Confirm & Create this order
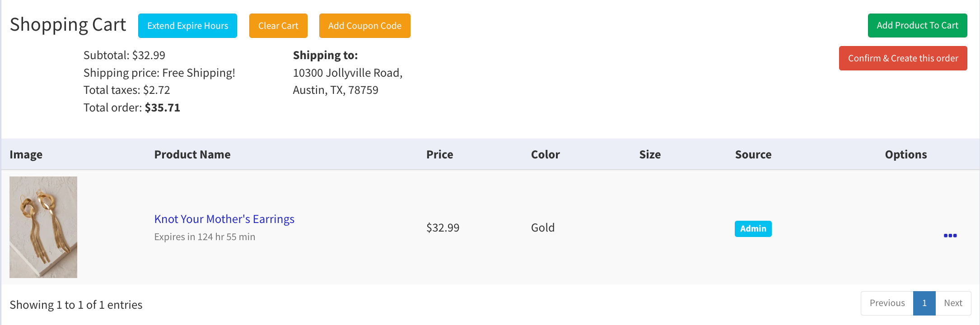Screen dimensions: 980x325 pos(903,58)
